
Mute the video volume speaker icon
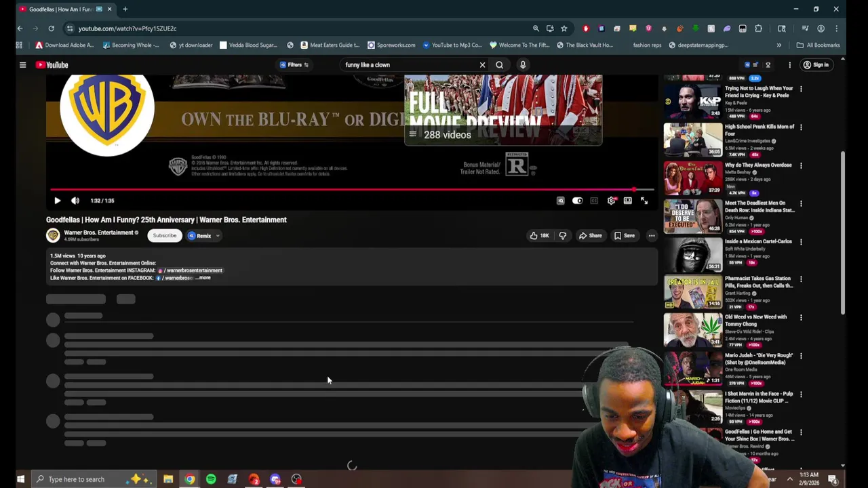(75, 201)
